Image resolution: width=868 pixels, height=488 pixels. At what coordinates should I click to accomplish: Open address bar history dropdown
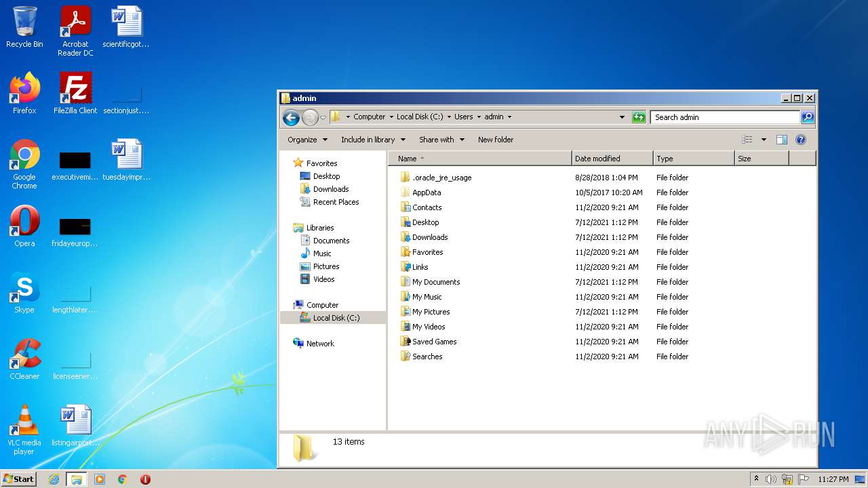pyautogui.click(x=622, y=117)
